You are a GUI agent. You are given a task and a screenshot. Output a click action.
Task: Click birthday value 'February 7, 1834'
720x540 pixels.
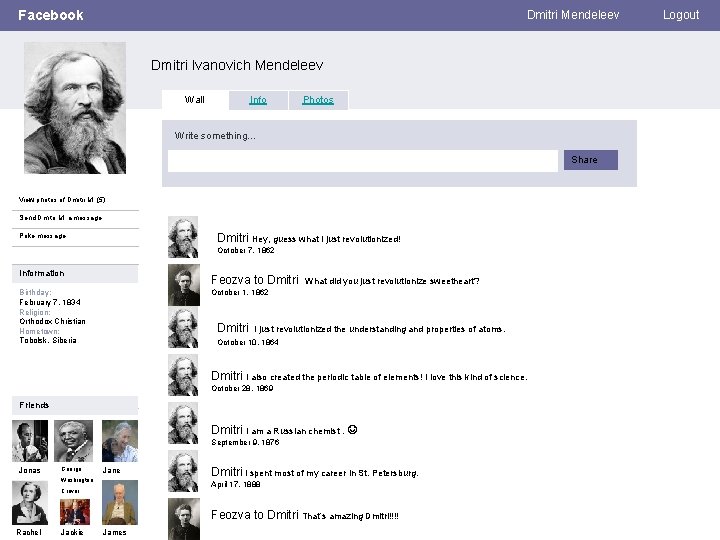click(x=50, y=302)
